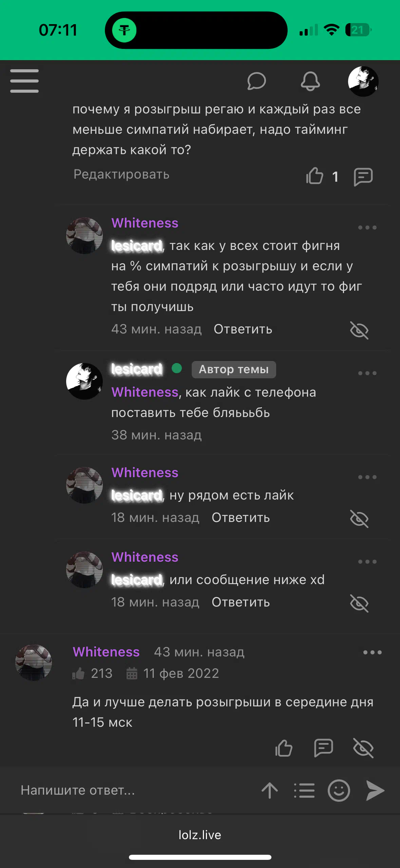Click Редактировать under the post
Screen dimensions: 400x868
point(121,175)
